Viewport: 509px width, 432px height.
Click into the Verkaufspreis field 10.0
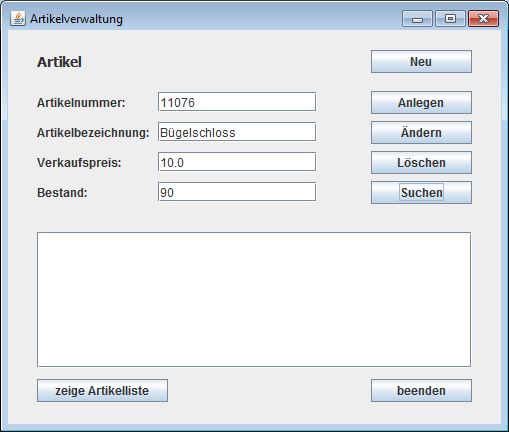click(237, 162)
